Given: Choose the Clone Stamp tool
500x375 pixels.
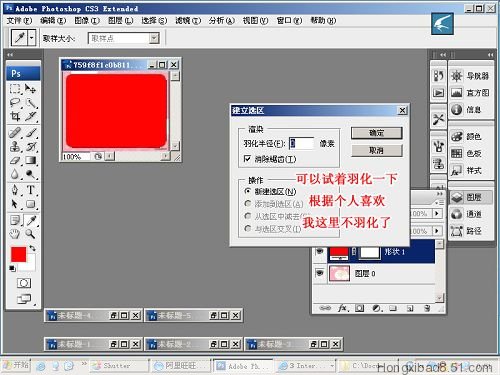Looking at the screenshot, I should (15, 146).
